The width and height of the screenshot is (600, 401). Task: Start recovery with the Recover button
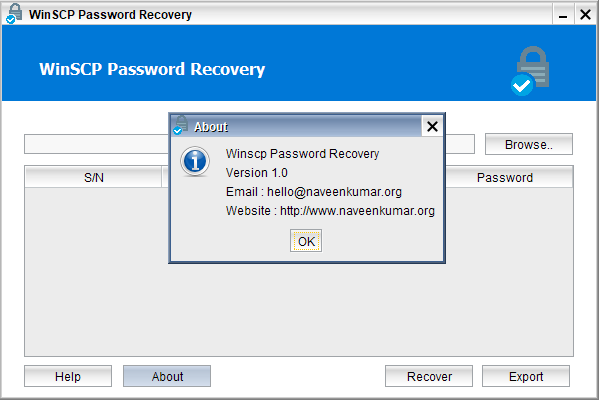[x=429, y=377]
